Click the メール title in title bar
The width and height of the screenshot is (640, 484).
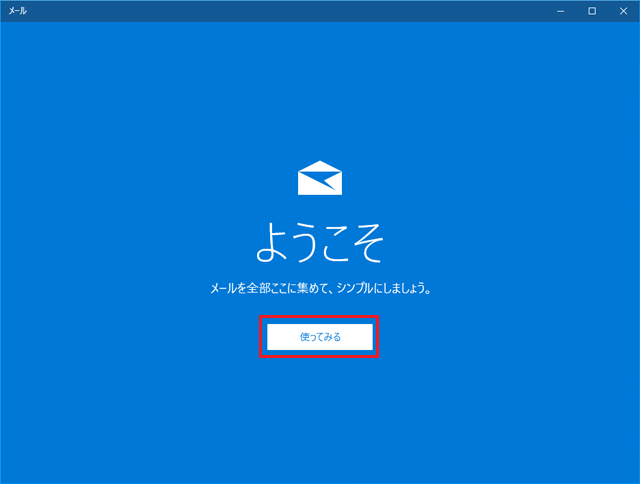[18, 11]
